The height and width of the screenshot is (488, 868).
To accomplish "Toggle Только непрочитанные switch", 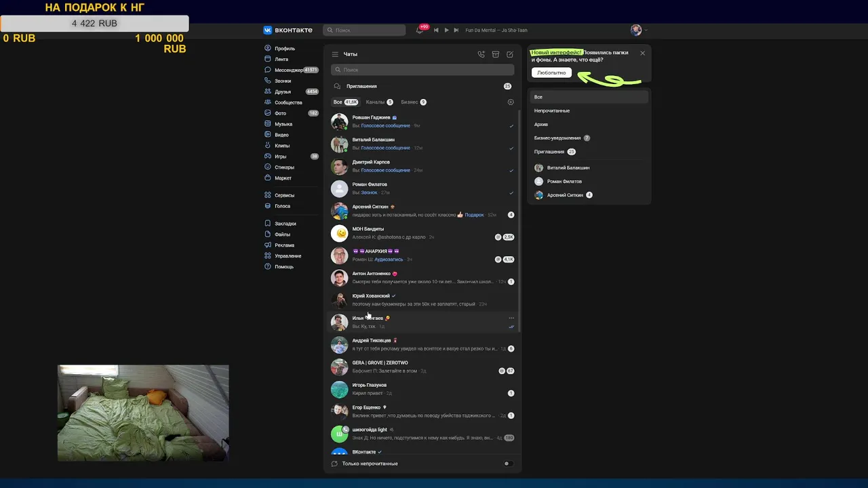I will point(508,464).
